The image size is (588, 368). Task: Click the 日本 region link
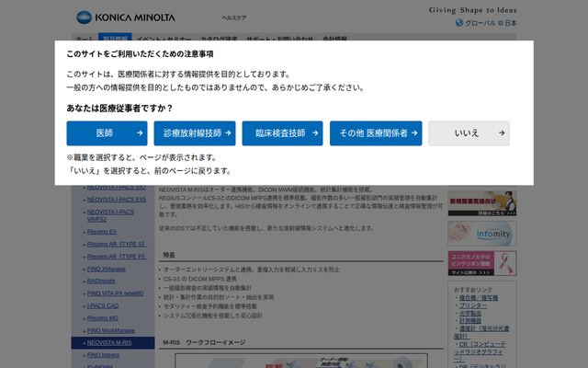[x=511, y=23]
